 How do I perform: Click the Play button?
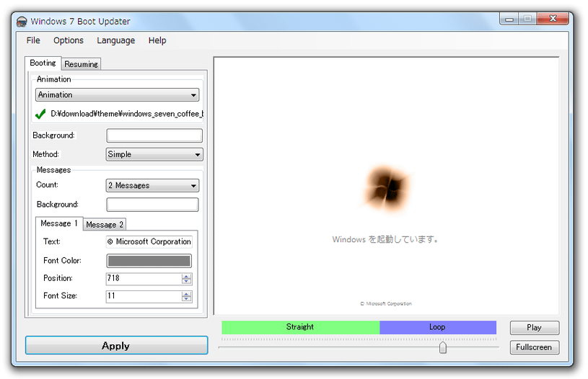[535, 328]
